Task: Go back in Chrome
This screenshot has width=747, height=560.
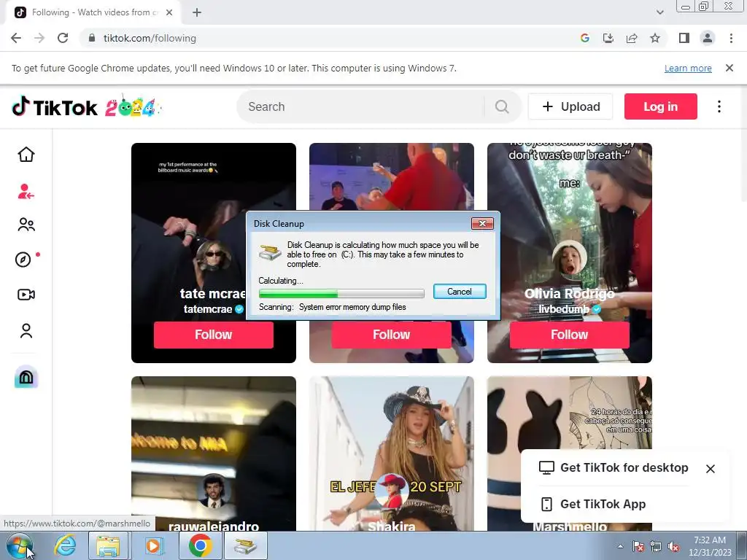Action: pos(16,38)
